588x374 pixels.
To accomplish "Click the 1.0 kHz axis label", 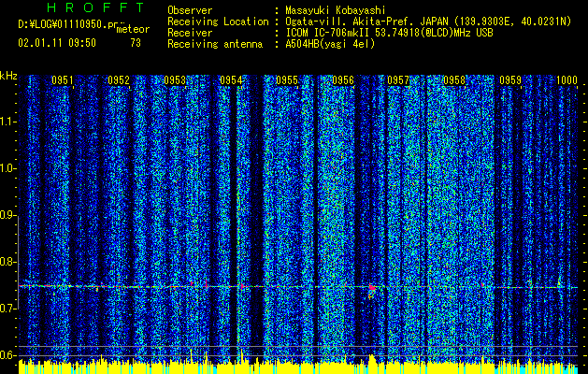I will tap(8, 168).
